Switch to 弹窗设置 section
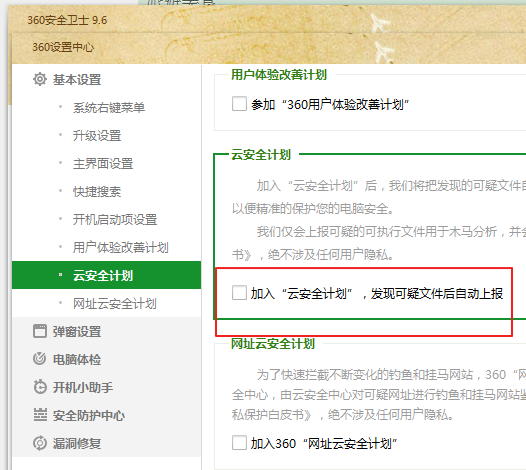526x470 pixels. click(77, 331)
